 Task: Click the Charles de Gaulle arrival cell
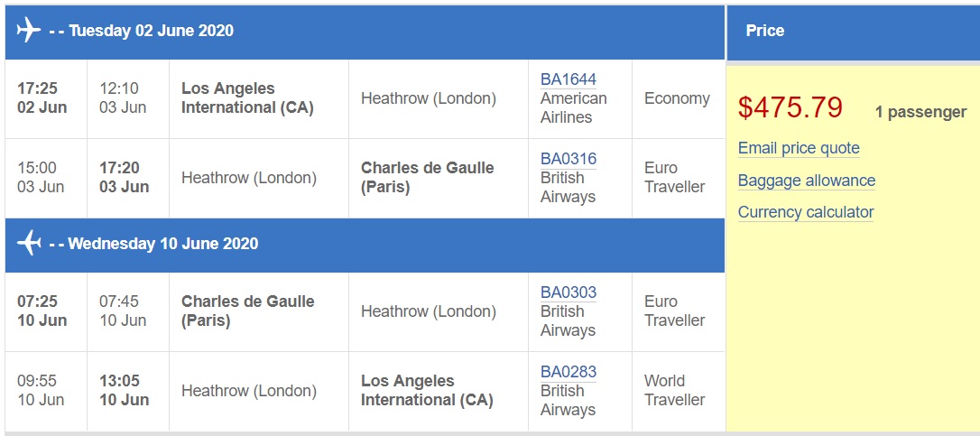pos(427,178)
